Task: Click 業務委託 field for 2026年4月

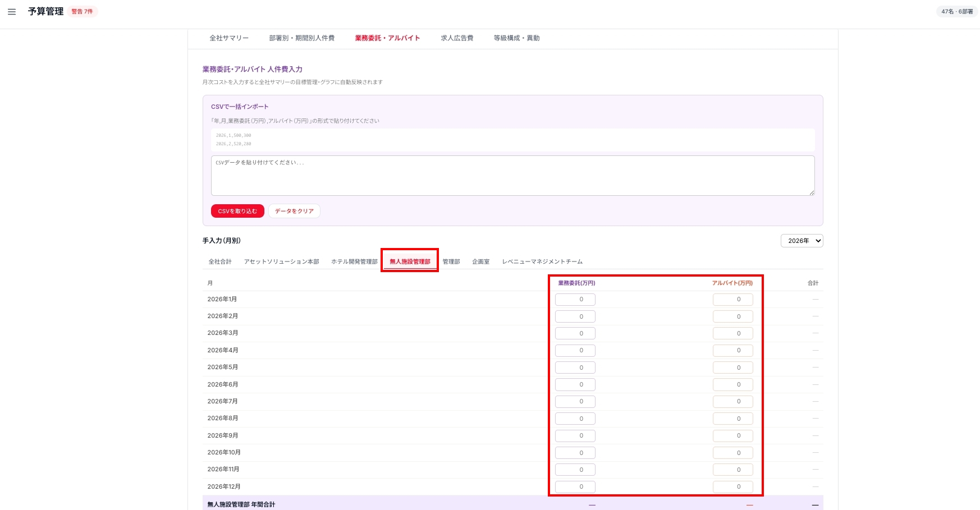Action: click(x=575, y=351)
